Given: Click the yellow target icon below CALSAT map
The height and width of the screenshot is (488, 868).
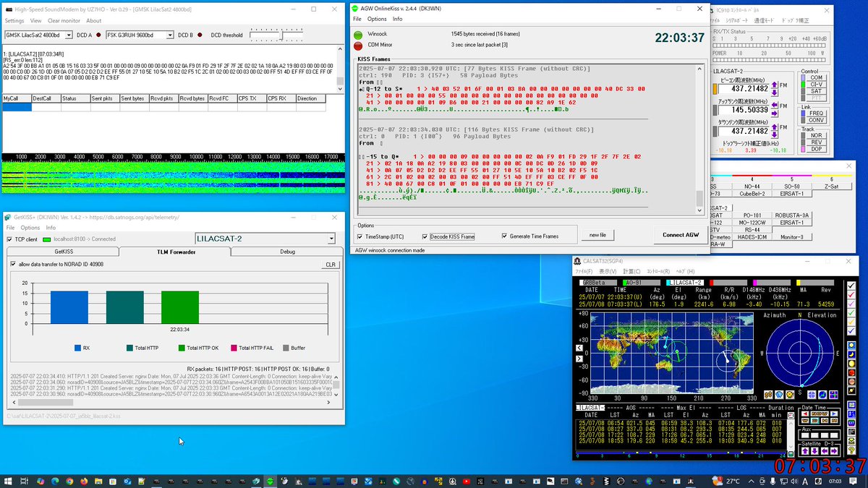Looking at the screenshot, I should tap(790, 395).
